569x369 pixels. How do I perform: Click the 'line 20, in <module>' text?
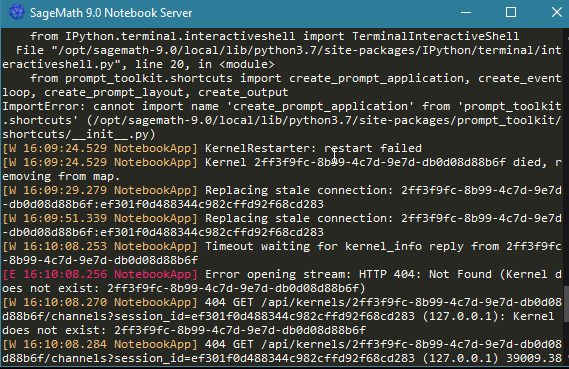205,65
